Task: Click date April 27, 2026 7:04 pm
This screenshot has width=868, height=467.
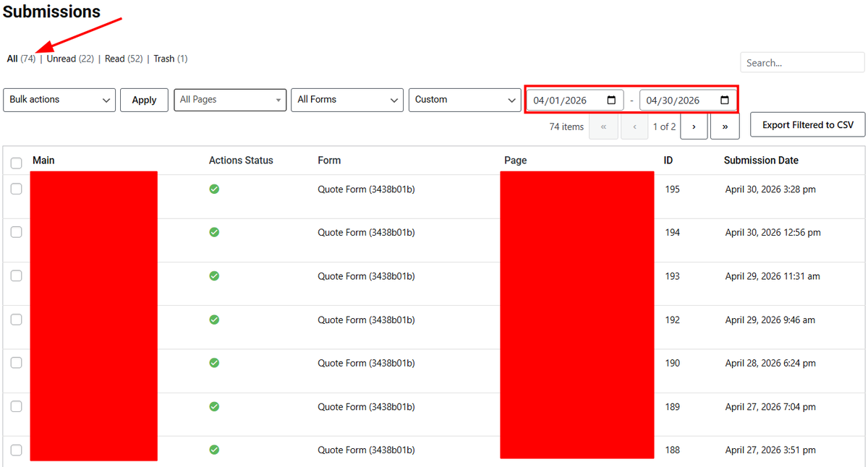Action: click(x=770, y=407)
